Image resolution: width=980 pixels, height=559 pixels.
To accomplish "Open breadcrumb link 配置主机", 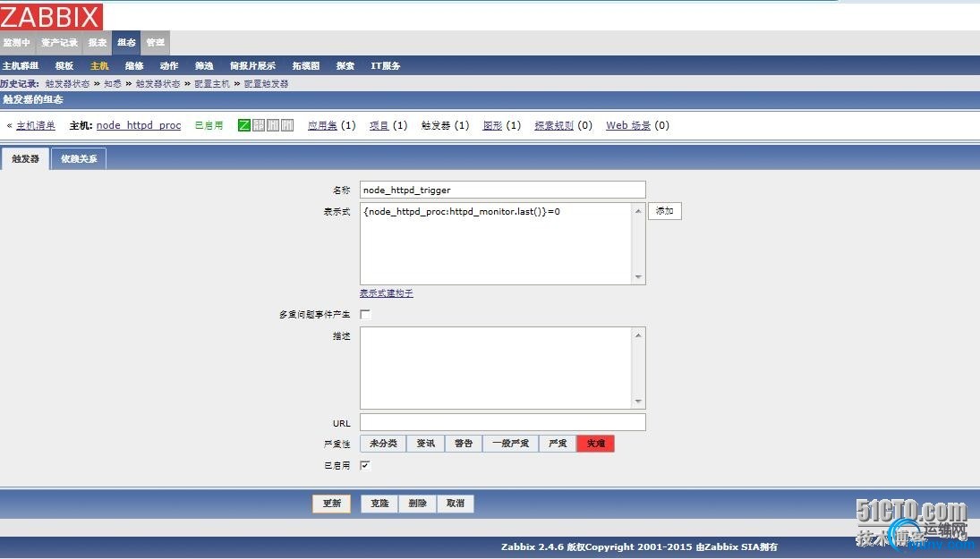I will pyautogui.click(x=212, y=84).
